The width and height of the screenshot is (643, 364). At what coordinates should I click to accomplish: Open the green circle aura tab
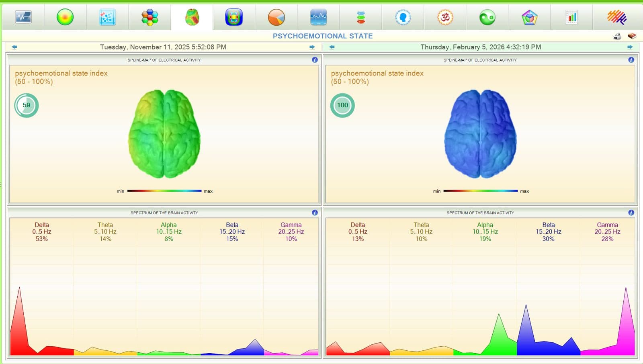coord(65,17)
